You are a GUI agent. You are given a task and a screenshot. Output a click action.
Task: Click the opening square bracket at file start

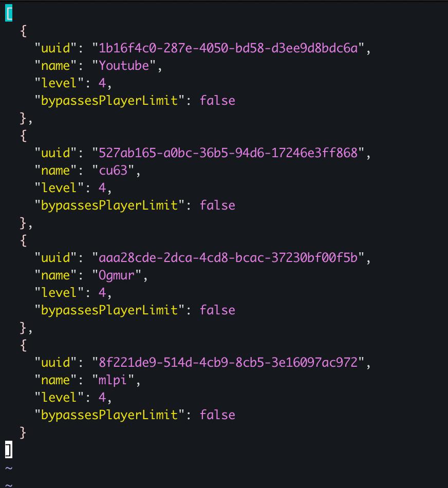point(9,13)
